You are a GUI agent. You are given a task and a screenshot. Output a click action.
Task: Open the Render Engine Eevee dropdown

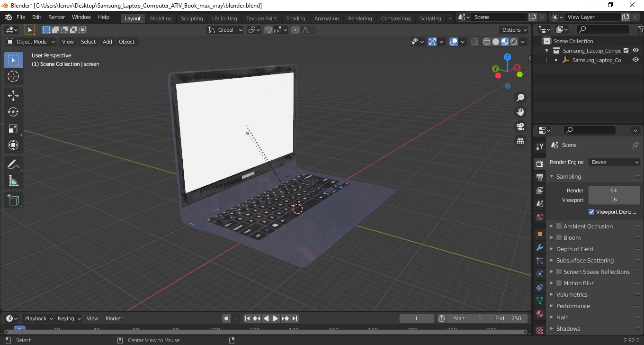point(614,162)
